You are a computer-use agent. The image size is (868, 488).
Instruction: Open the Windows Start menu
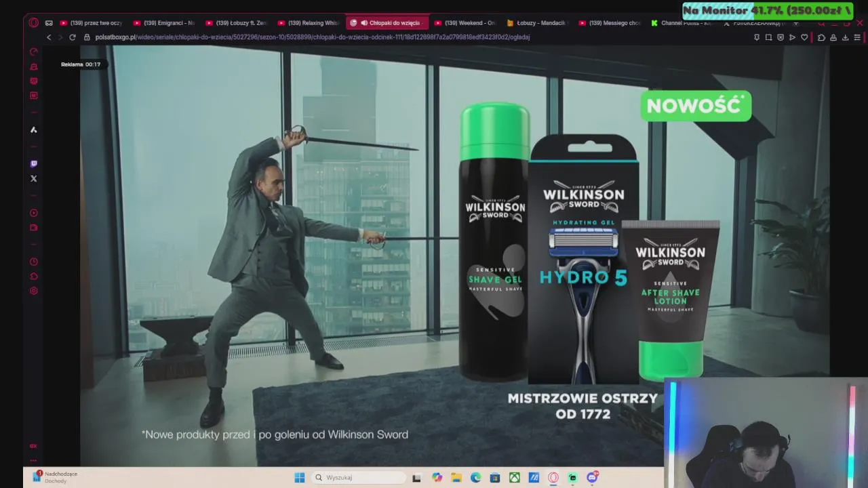pyautogui.click(x=299, y=478)
